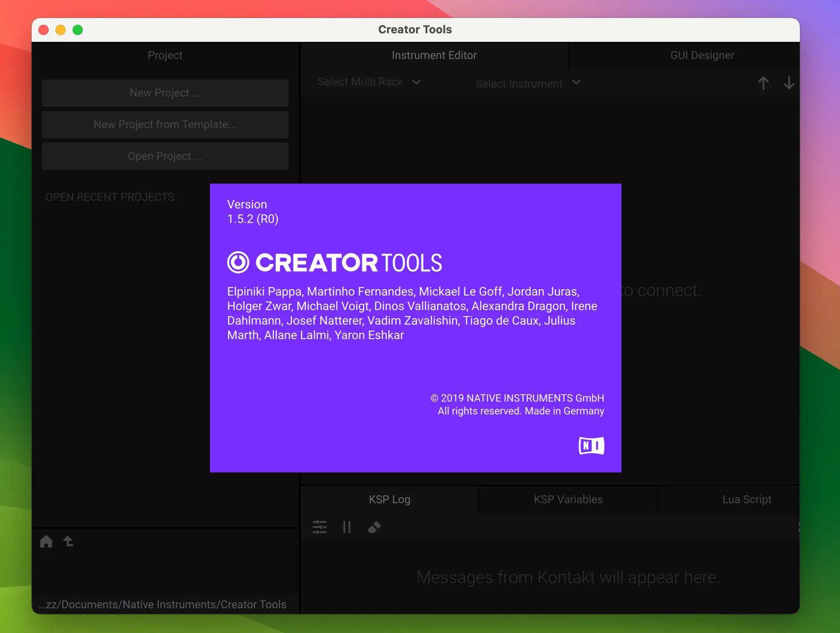Click the New Project button

[165, 93]
